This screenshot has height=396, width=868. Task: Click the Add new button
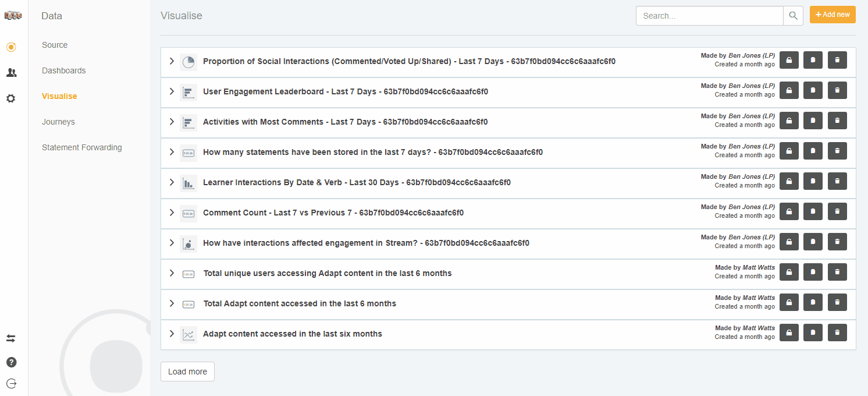pos(833,15)
